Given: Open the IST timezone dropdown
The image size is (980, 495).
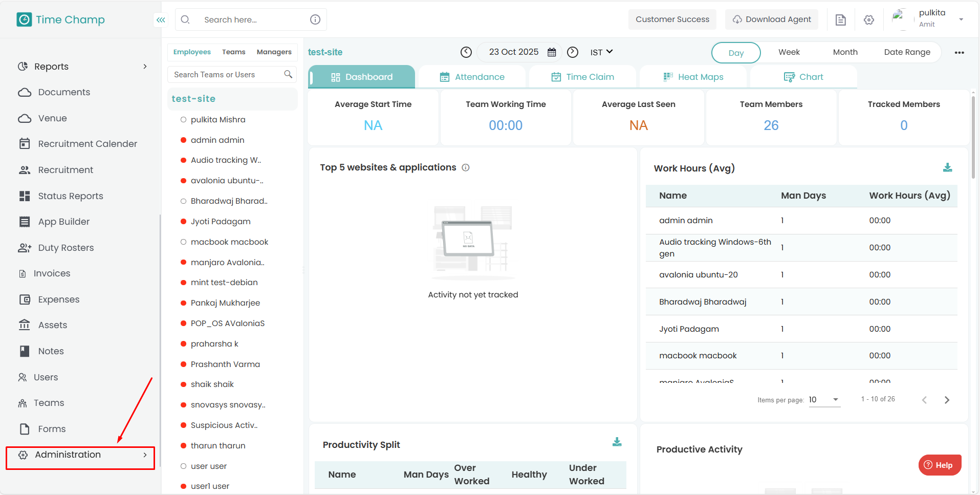Looking at the screenshot, I should (601, 52).
